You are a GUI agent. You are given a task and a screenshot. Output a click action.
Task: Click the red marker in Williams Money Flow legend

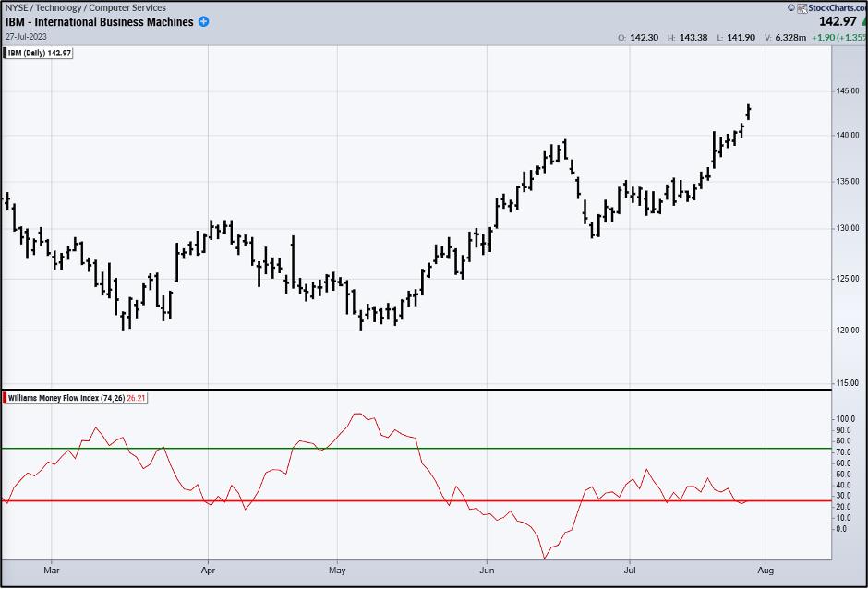click(x=5, y=398)
